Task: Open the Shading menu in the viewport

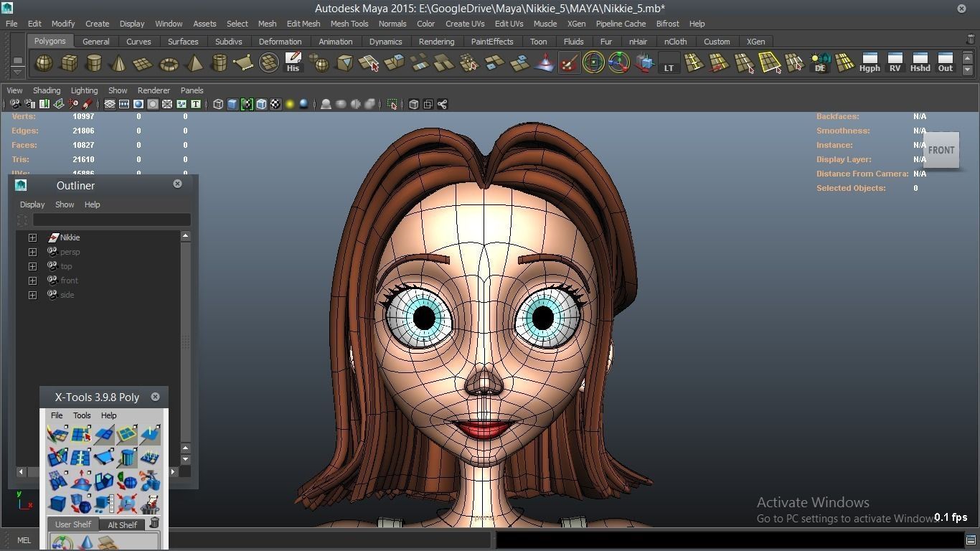Action: point(47,90)
